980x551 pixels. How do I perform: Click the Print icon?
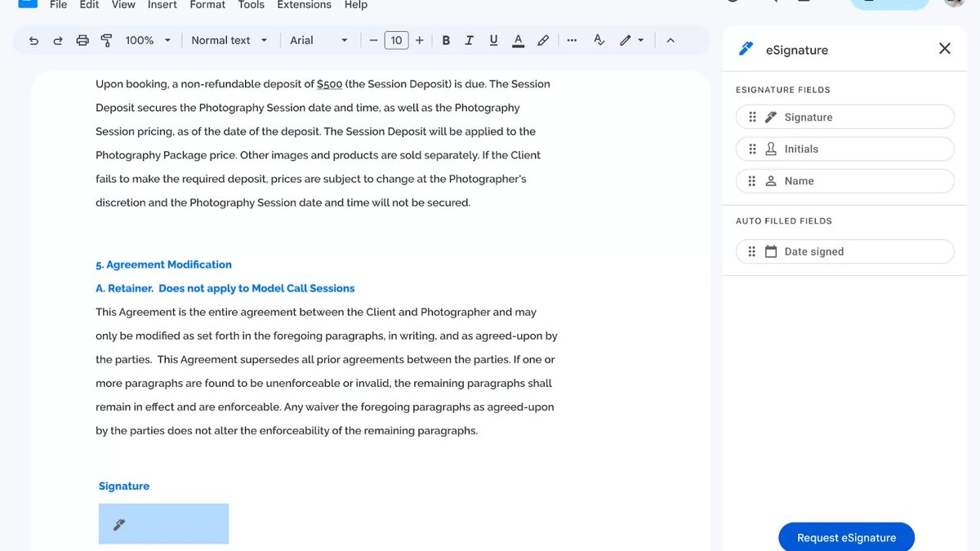[x=82, y=39]
